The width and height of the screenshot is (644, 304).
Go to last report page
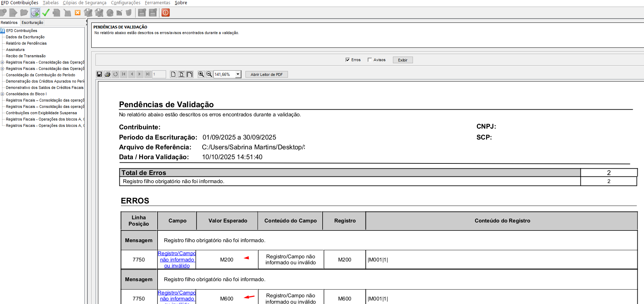(148, 74)
